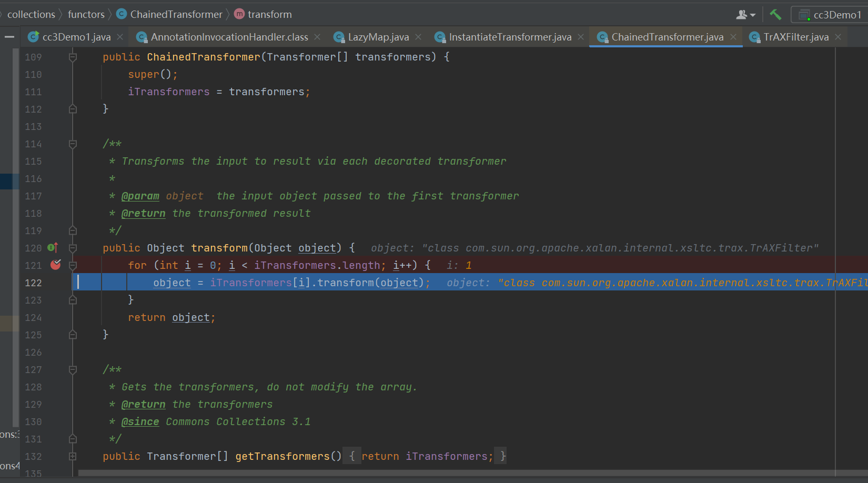
Task: Collapse the transform method fold at line 120
Action: tap(73, 248)
